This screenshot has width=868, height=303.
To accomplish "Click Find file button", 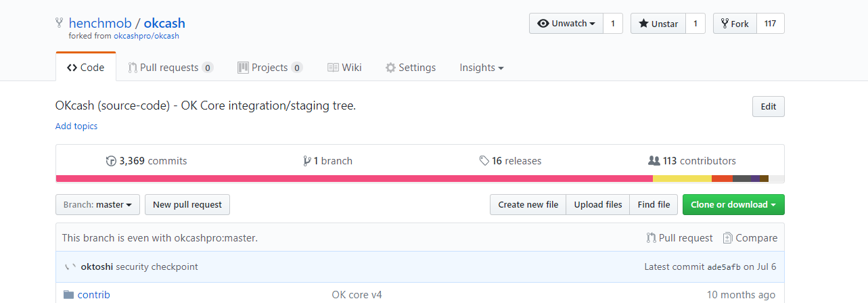I will [x=654, y=205].
